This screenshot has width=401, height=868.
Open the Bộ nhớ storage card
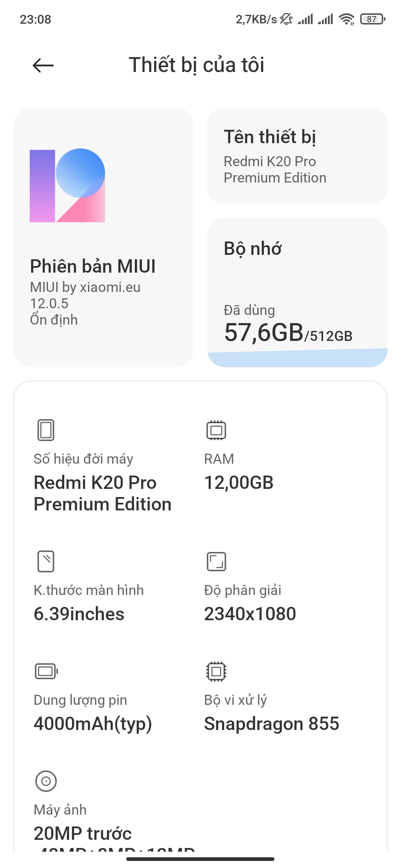click(297, 292)
